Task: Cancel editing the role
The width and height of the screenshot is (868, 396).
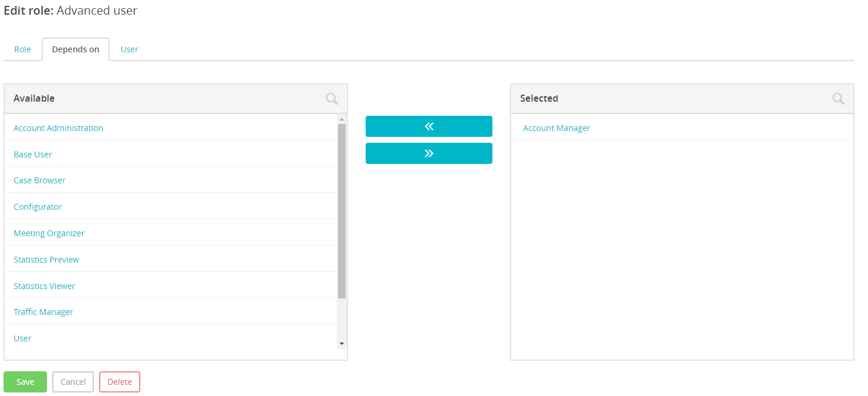Action: [73, 382]
